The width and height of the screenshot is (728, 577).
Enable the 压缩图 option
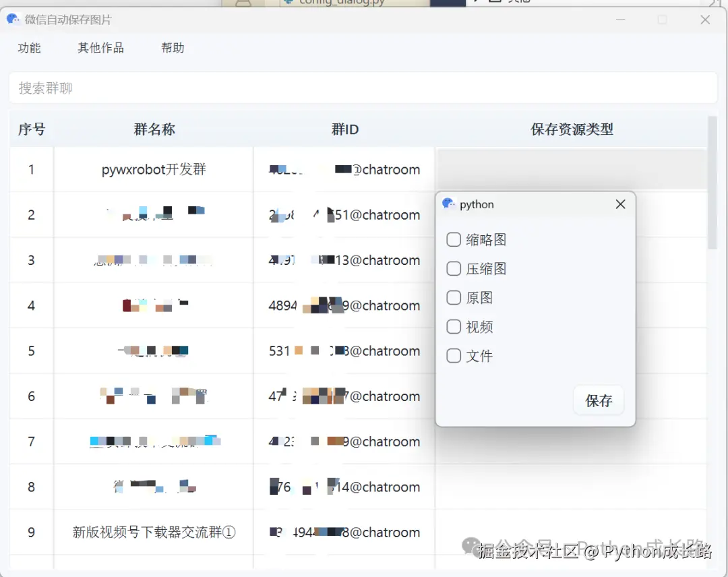(x=454, y=269)
